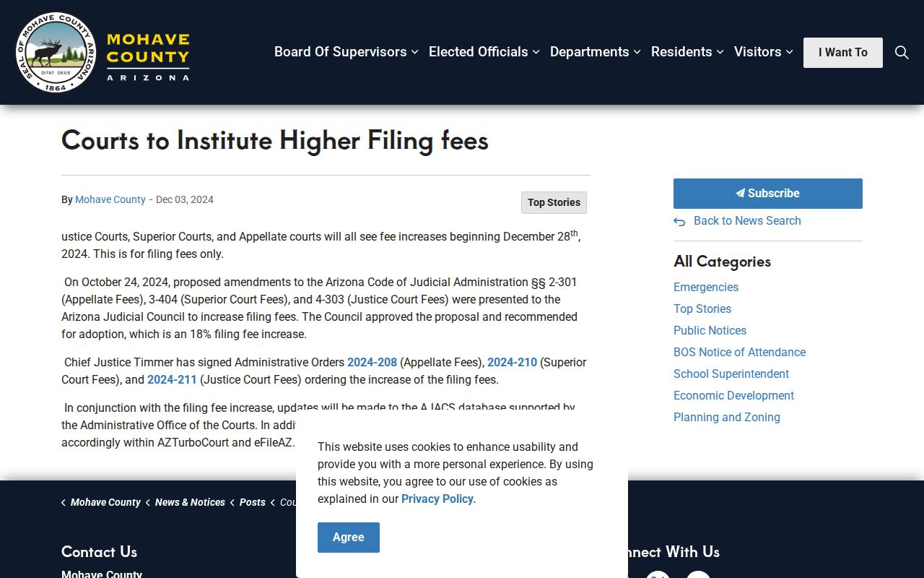Open BOS Notice of Attendance category
The height and width of the screenshot is (578, 924).
739,352
